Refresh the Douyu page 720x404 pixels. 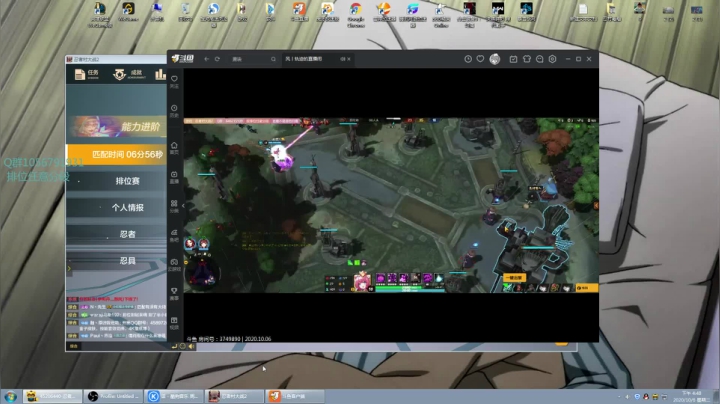click(217, 59)
